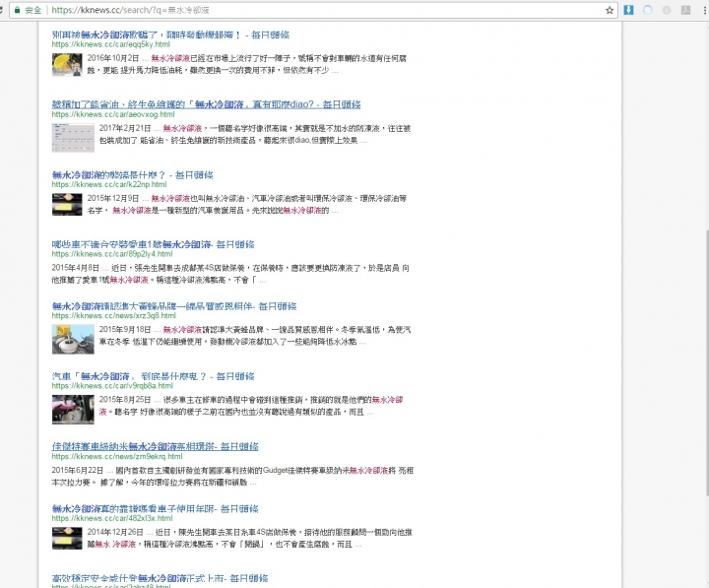Open thumbnail next to 2014年12月26日 result
Image resolution: width=709 pixels, height=588 pixels.
pos(67,538)
